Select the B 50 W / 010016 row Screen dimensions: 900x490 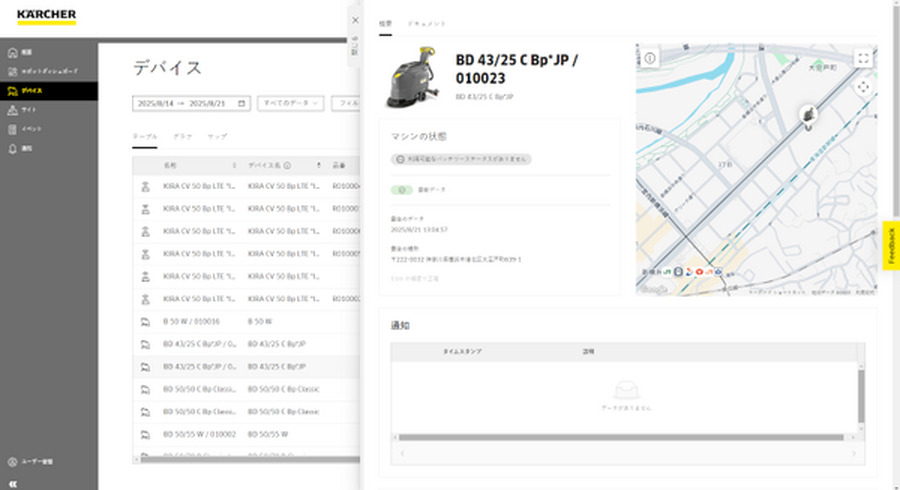point(191,321)
